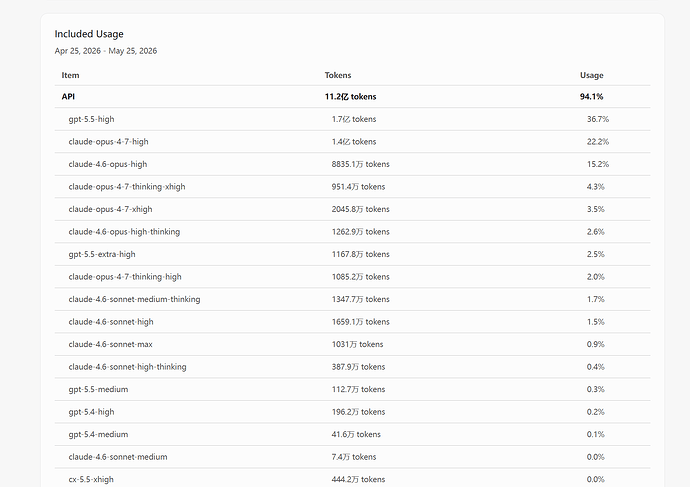Click the 1659.1万 tokens cell
Image resolution: width=690 pixels, height=487 pixels.
(360, 322)
